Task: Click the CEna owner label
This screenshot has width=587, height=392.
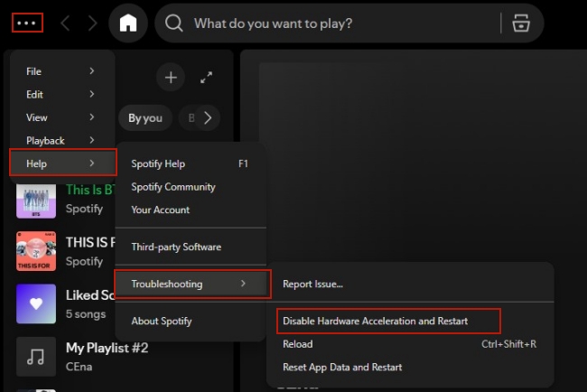Action: pos(79,367)
